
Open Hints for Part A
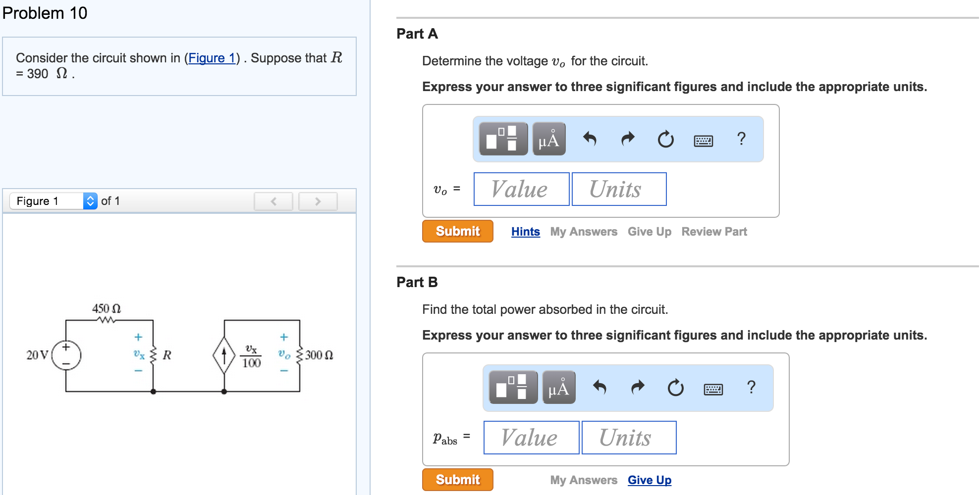526,232
